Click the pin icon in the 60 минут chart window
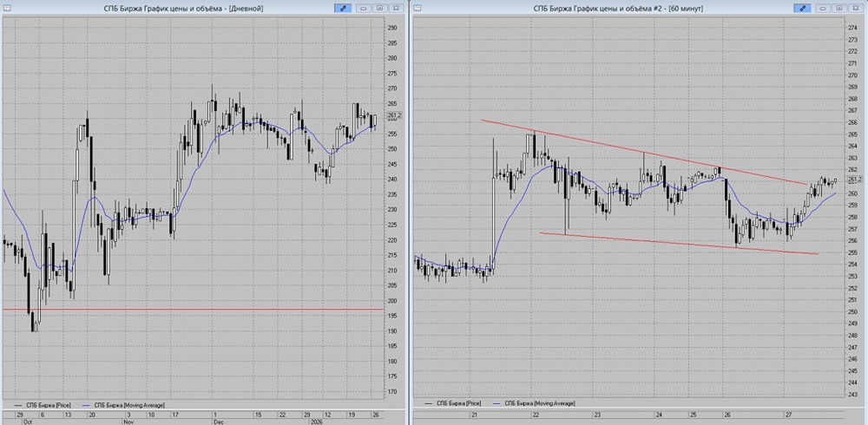 [x=803, y=9]
